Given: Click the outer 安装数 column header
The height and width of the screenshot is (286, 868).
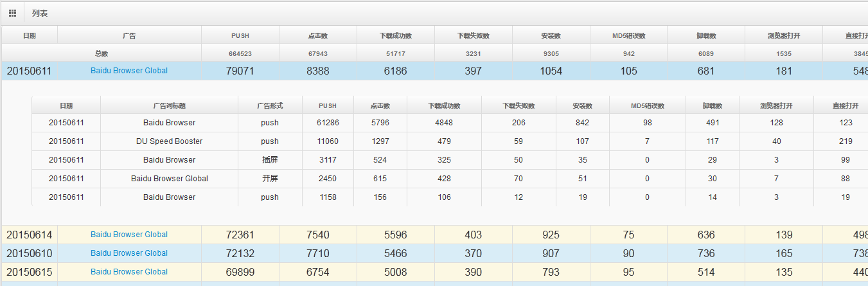Looking at the screenshot, I should [551, 36].
